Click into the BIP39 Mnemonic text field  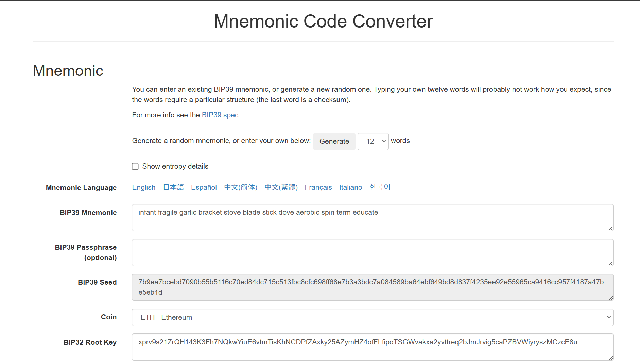tap(372, 218)
